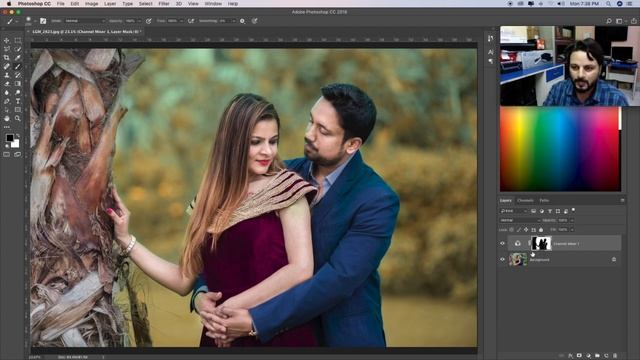This screenshot has height=360, width=640.
Task: Click the Share icon in options bar
Action: [x=633, y=21]
